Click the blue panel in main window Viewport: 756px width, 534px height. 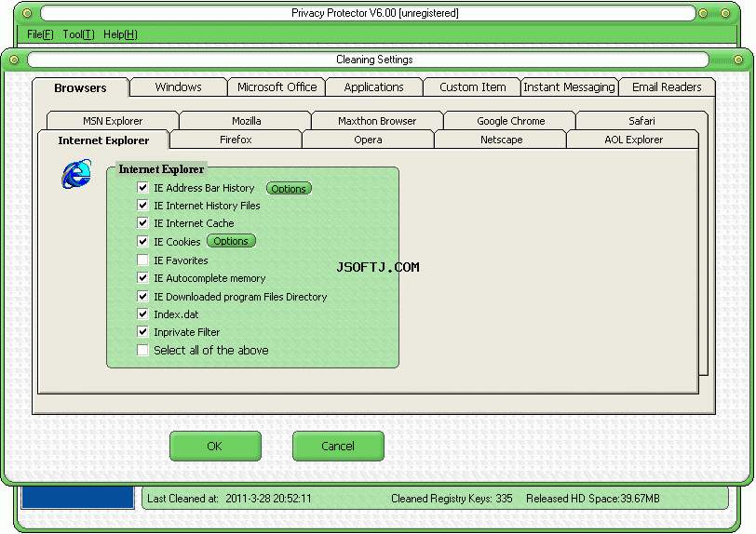tap(77, 498)
